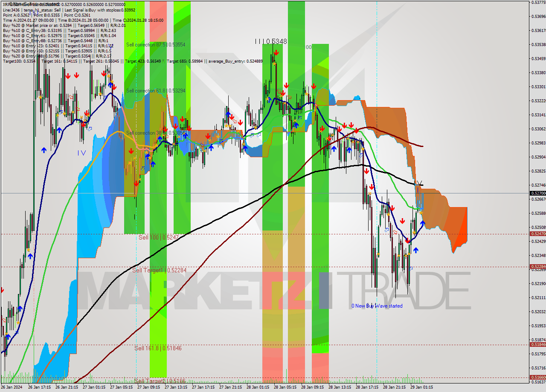Click the current price tag 0.52700
Screen dimensions: 546x392
pos(537,193)
